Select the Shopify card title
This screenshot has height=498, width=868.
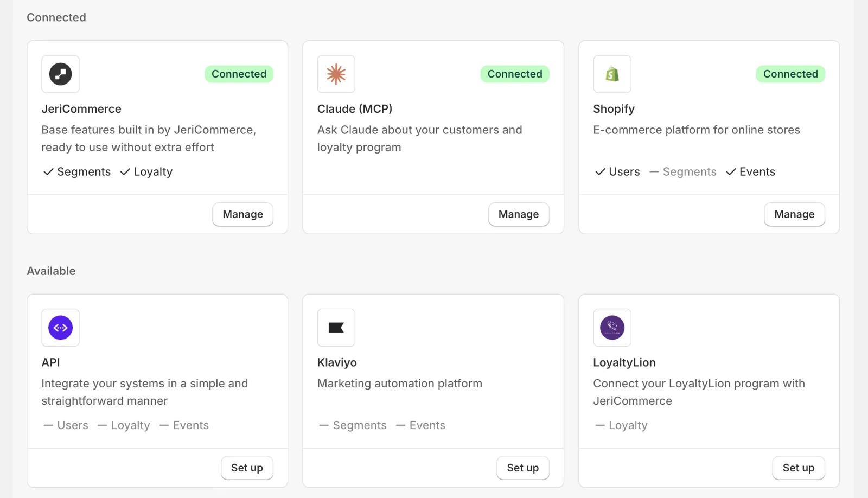pos(614,109)
